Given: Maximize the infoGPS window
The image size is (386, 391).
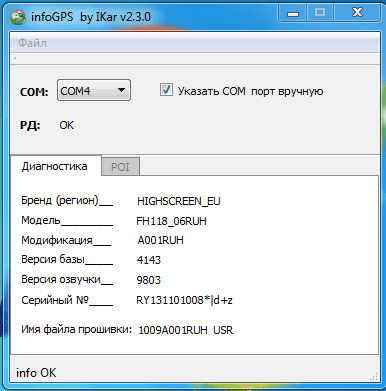Looking at the screenshot, I should [320, 13].
